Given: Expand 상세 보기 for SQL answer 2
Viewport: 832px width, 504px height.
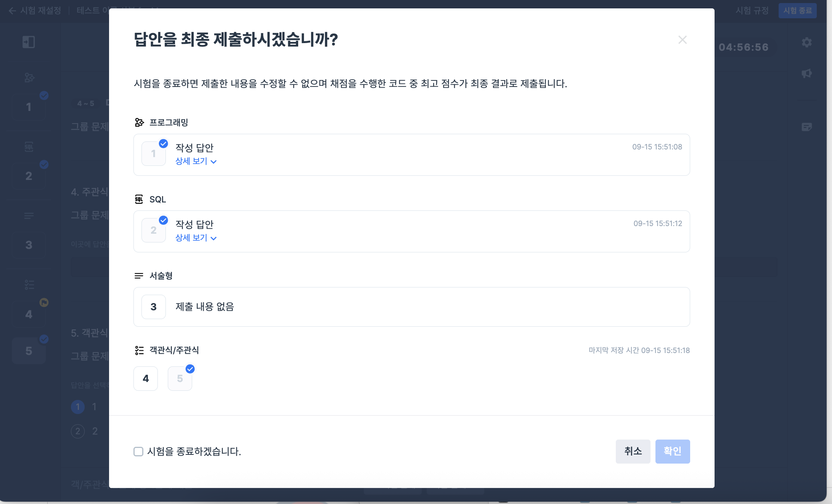Looking at the screenshot, I should click(196, 238).
